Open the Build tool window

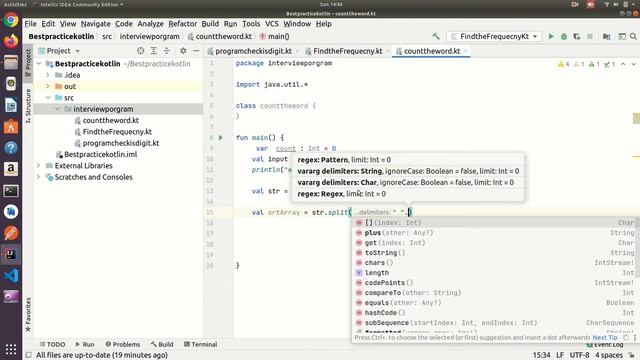pyautogui.click(x=162, y=344)
